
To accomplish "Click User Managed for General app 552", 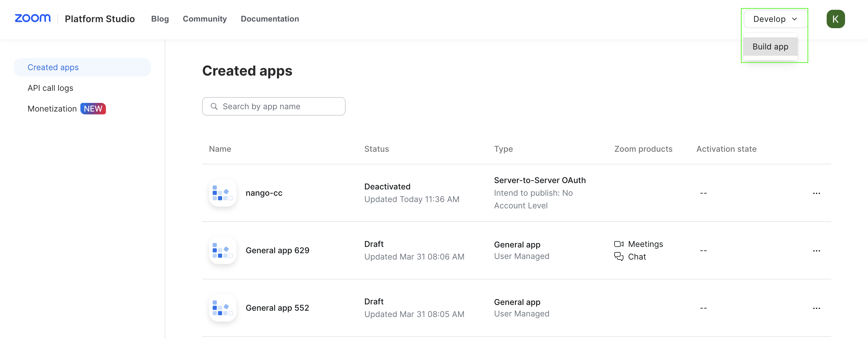I will [x=522, y=314].
